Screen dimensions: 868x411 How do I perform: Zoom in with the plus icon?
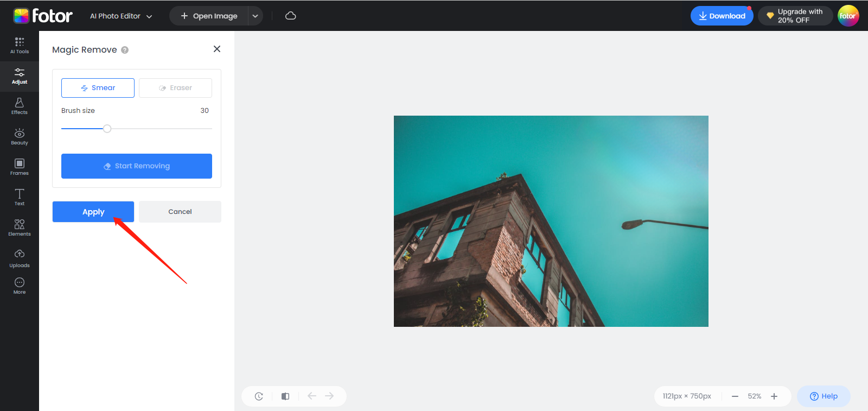774,396
